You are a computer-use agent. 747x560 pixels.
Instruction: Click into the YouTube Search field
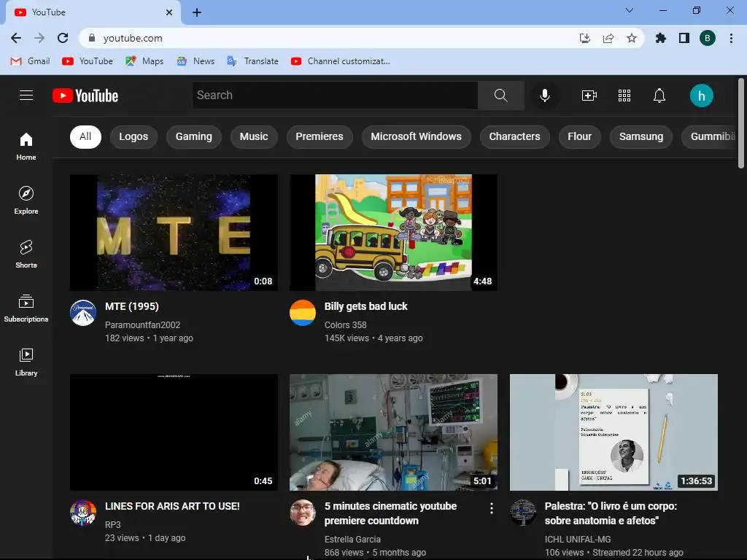tap(336, 96)
